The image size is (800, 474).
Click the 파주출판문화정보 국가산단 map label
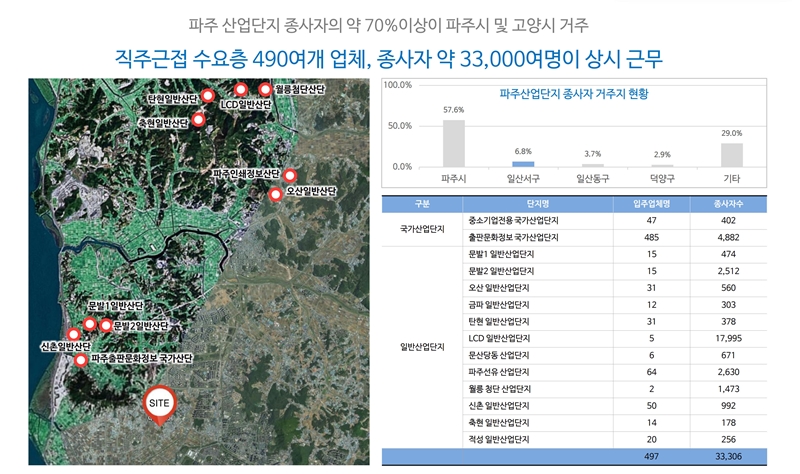[141, 358]
